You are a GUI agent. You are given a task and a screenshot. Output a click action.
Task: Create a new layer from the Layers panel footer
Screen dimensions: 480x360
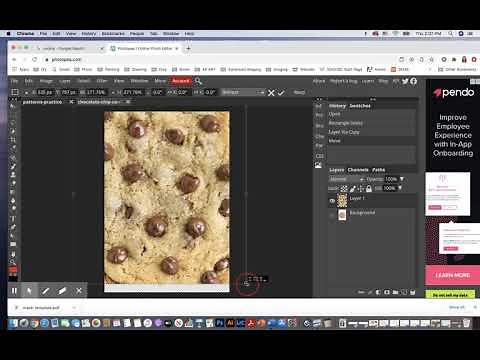pyautogui.click(x=404, y=292)
